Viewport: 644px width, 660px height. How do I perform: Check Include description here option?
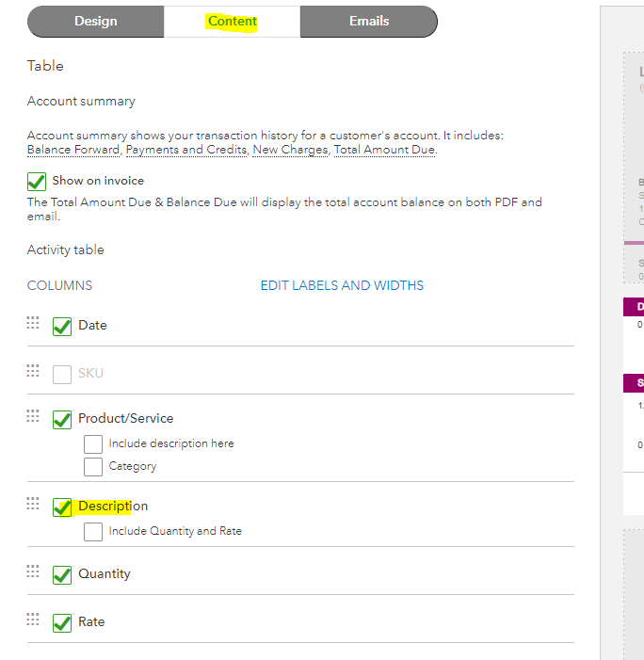point(93,444)
